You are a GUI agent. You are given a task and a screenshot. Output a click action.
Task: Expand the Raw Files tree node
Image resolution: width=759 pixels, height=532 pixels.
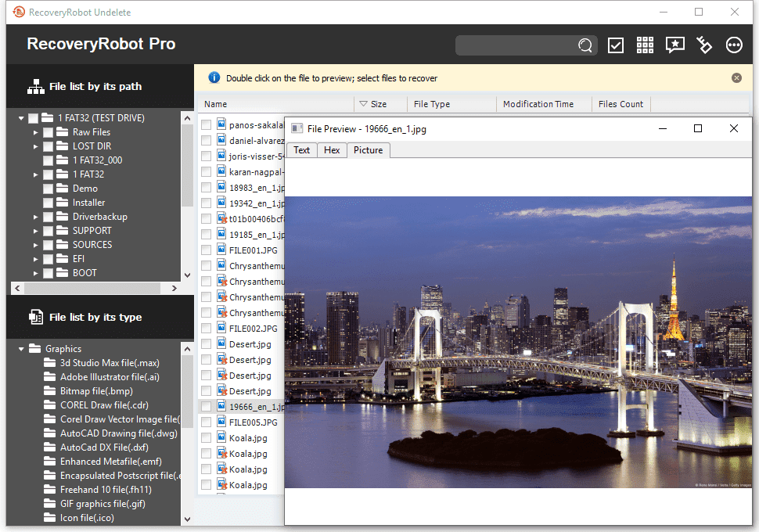point(35,132)
